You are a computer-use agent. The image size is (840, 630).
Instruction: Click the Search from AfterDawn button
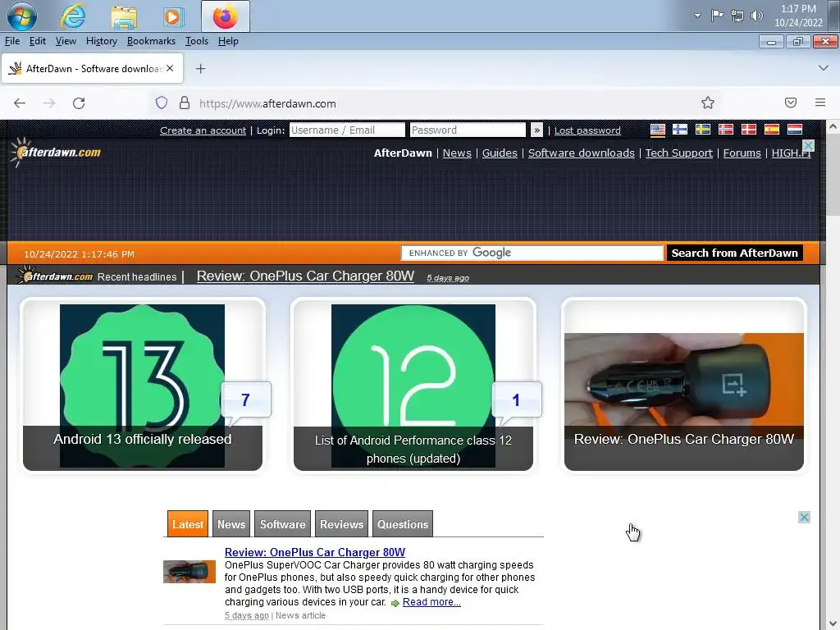pyautogui.click(x=734, y=253)
